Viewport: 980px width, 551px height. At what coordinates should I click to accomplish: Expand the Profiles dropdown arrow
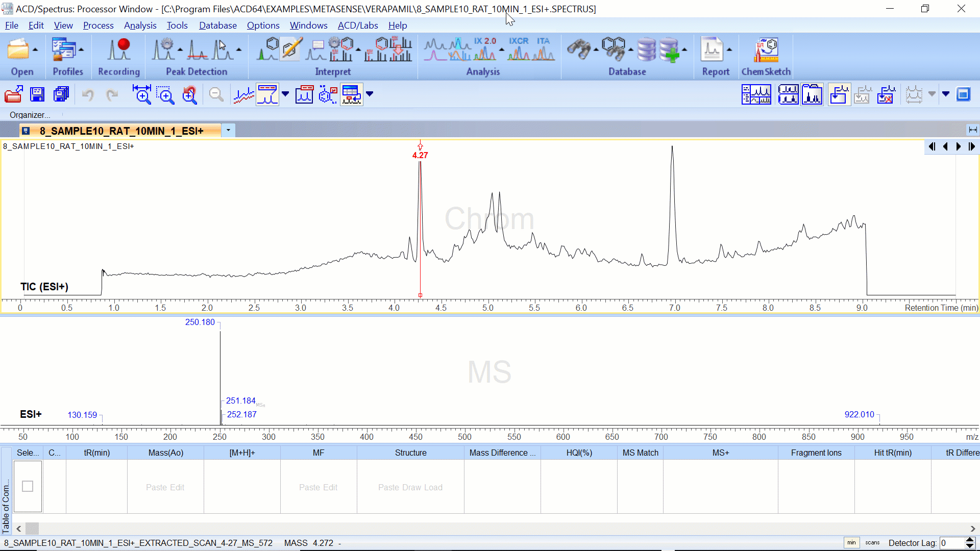81,50
